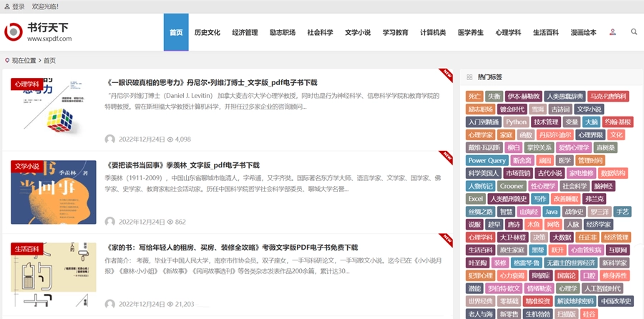The width and height of the screenshot is (644, 319).
Task: Open the 漫画绘本 navigation item
Action: click(584, 32)
